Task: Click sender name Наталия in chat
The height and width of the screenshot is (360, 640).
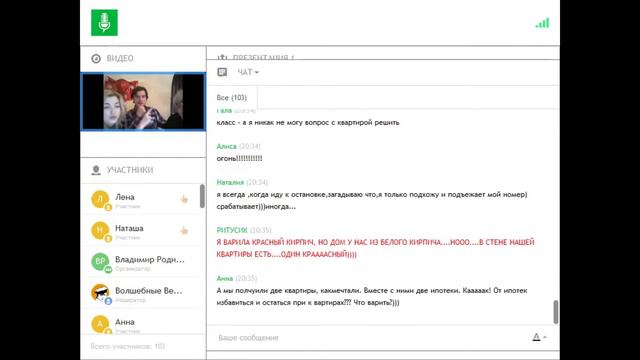Action: point(230,182)
